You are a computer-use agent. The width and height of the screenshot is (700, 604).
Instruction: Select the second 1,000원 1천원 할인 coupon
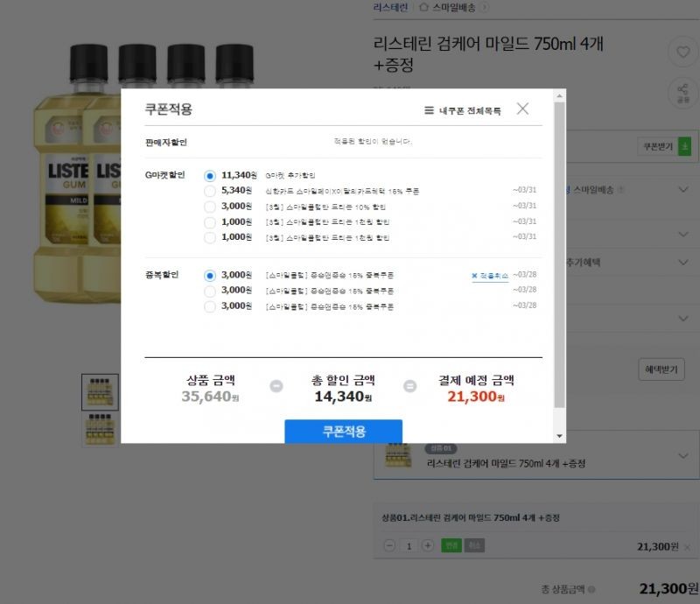pyautogui.click(x=210, y=237)
